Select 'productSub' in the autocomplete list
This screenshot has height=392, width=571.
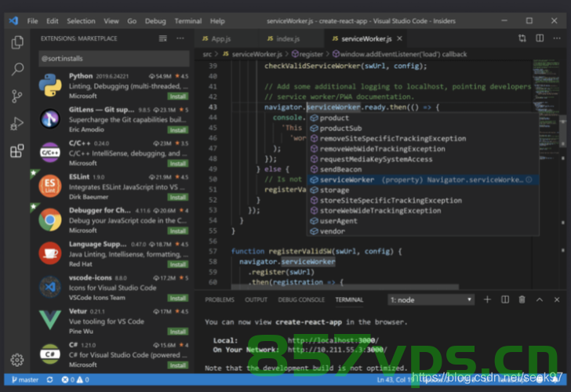pos(423,128)
